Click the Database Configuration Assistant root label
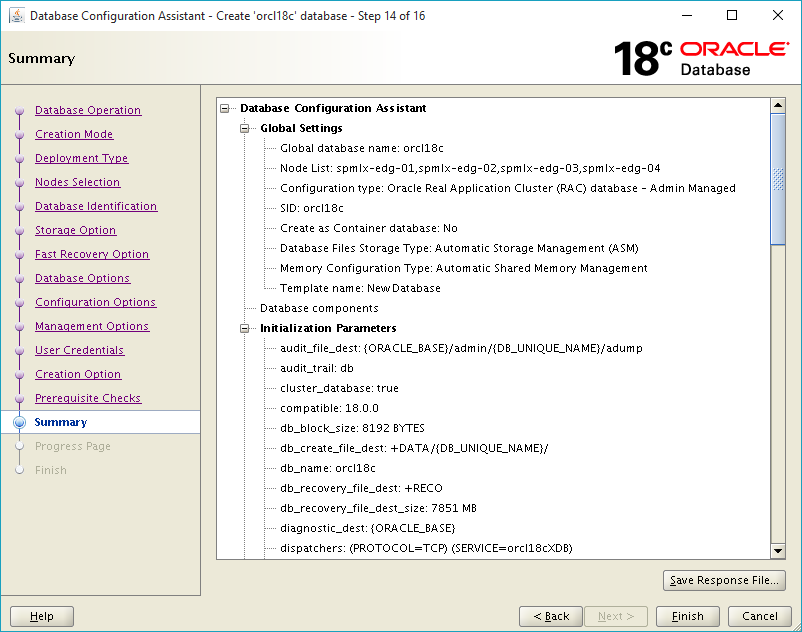This screenshot has width=802, height=632. pos(333,108)
